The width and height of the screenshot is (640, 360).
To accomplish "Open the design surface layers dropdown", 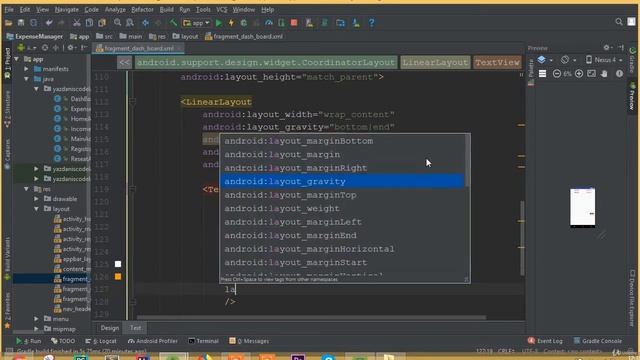I will (x=545, y=60).
